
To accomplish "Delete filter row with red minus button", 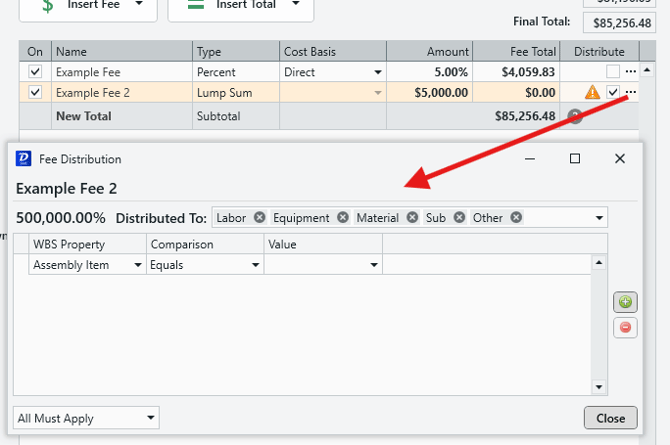I will coord(625,327).
